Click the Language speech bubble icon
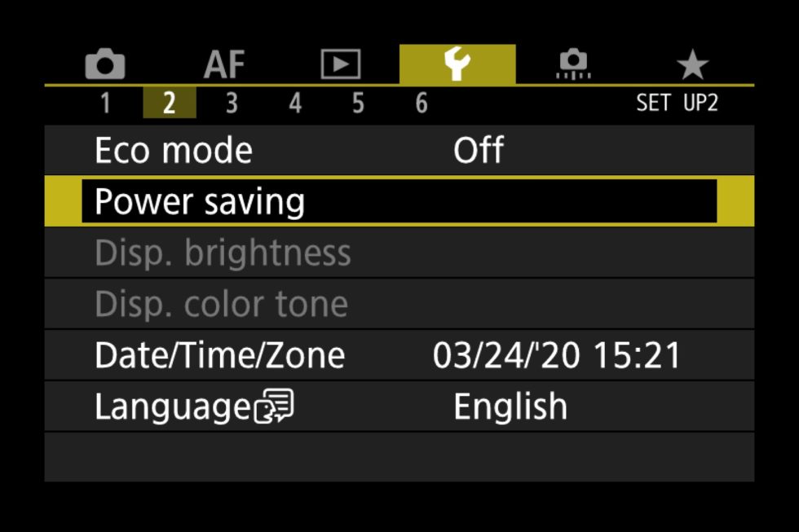This screenshot has height=532, width=799. (x=274, y=406)
